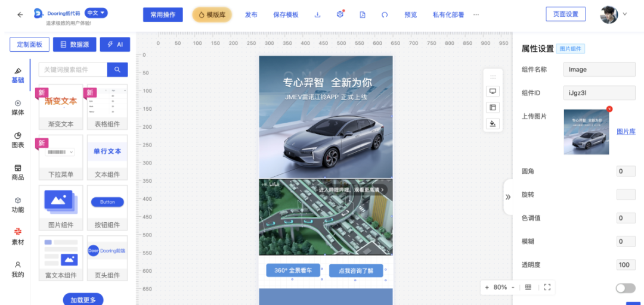644x305 pixels.
Task: Go back with the left arrow icon
Action: [x=20, y=14]
